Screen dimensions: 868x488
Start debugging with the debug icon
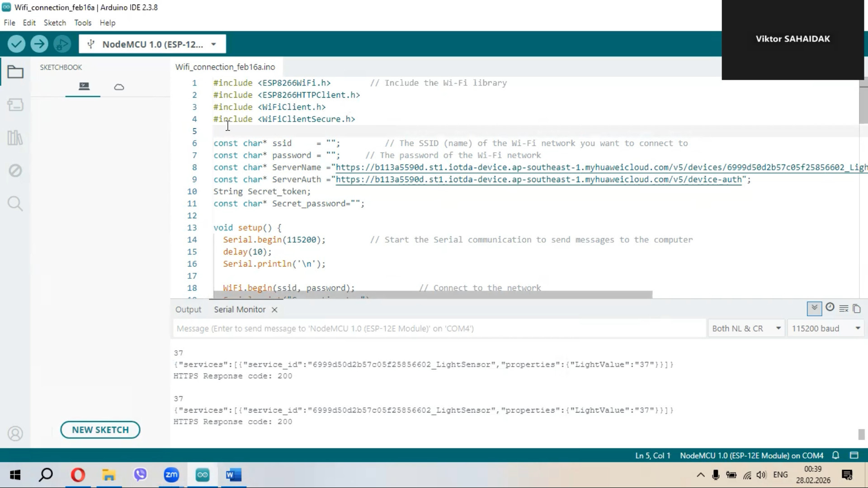(62, 44)
